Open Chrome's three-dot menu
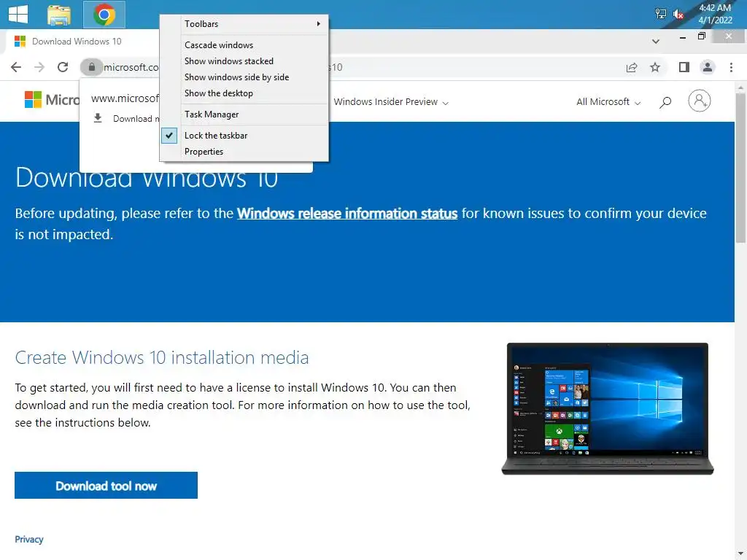 pos(731,67)
